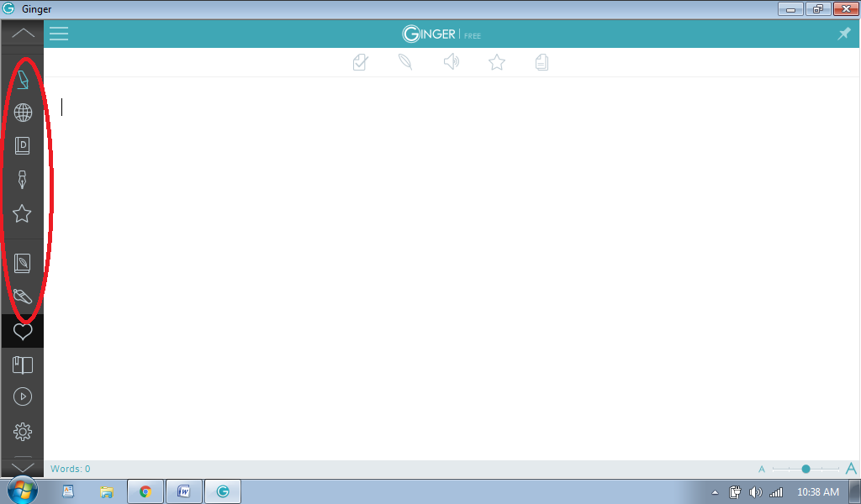Click the synonyms document icon in toolbar
The width and height of the screenshot is (861, 504).
coord(541,61)
